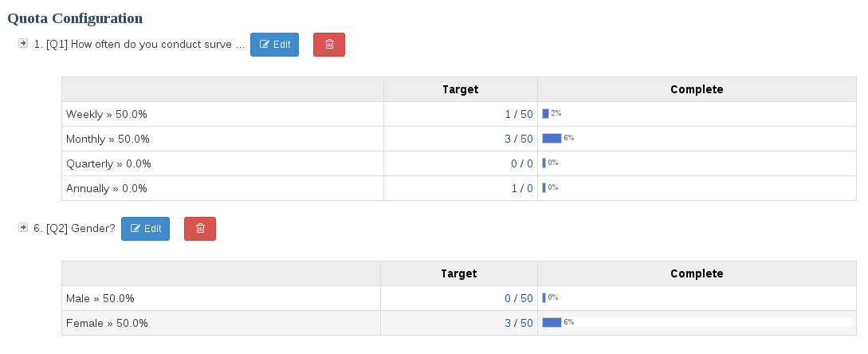
Task: Select the Female » 50.0% row label
Action: tap(107, 323)
